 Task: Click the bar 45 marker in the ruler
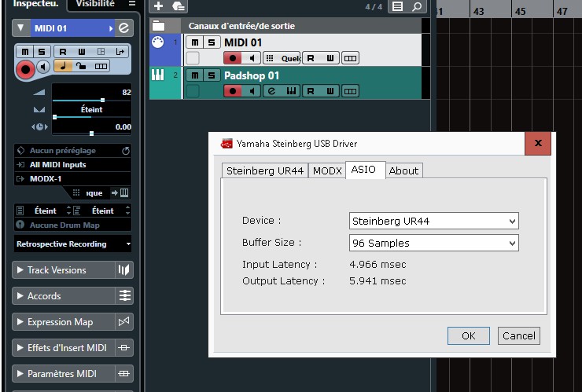point(521,12)
